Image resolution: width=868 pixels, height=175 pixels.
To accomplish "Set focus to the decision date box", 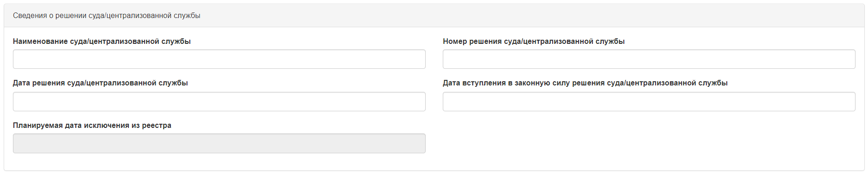I will [x=219, y=102].
